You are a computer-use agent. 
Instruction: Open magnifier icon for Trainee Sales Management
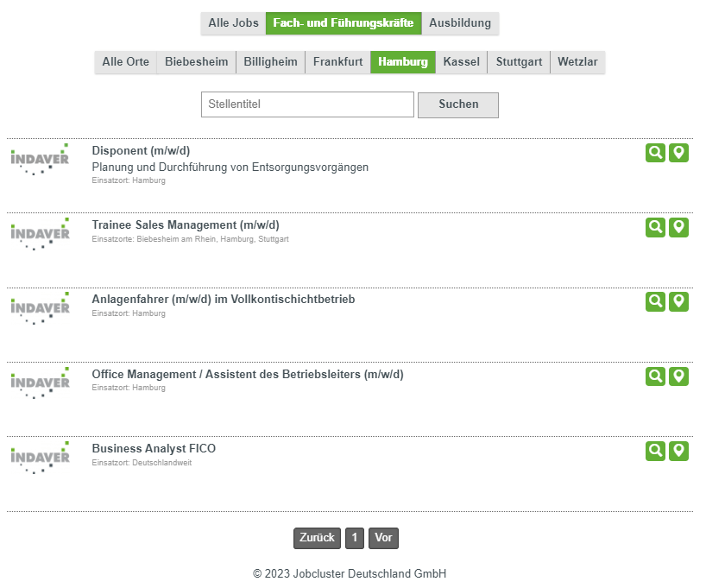pos(655,227)
